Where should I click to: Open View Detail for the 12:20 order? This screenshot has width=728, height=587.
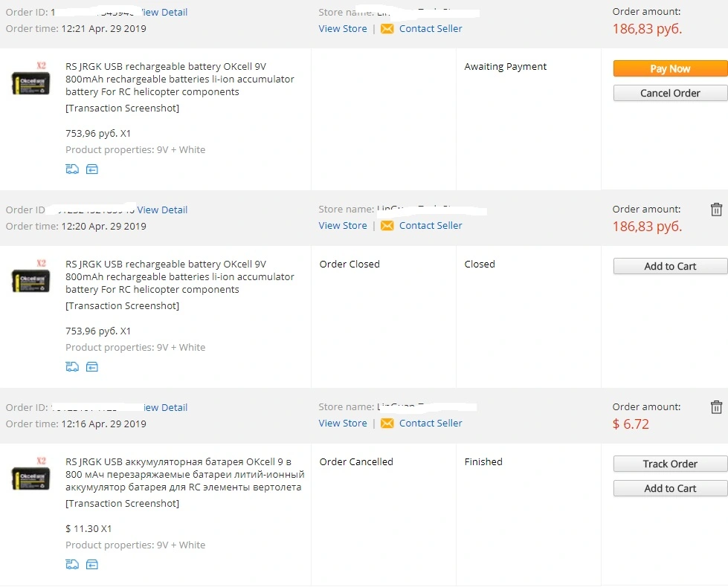(162, 210)
